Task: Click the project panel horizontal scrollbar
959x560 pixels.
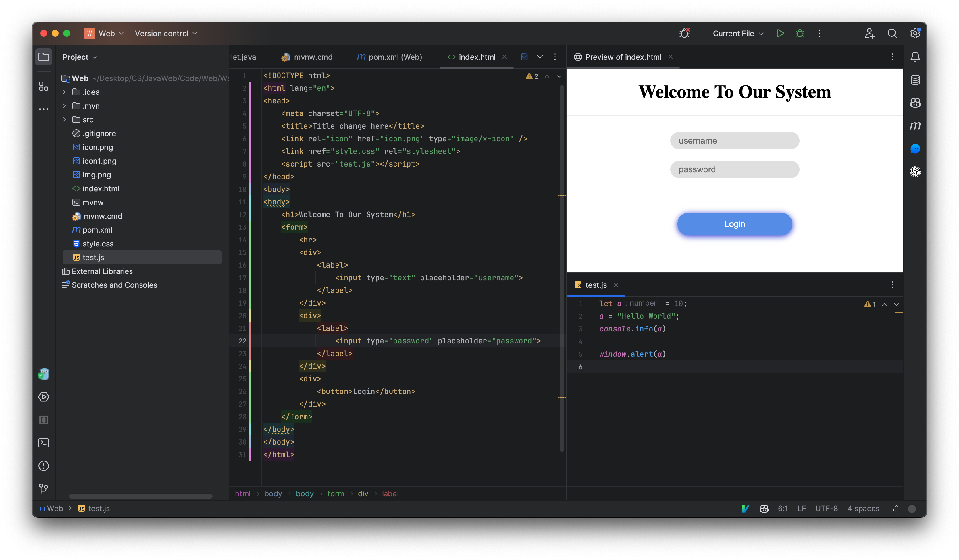Action: (141, 497)
